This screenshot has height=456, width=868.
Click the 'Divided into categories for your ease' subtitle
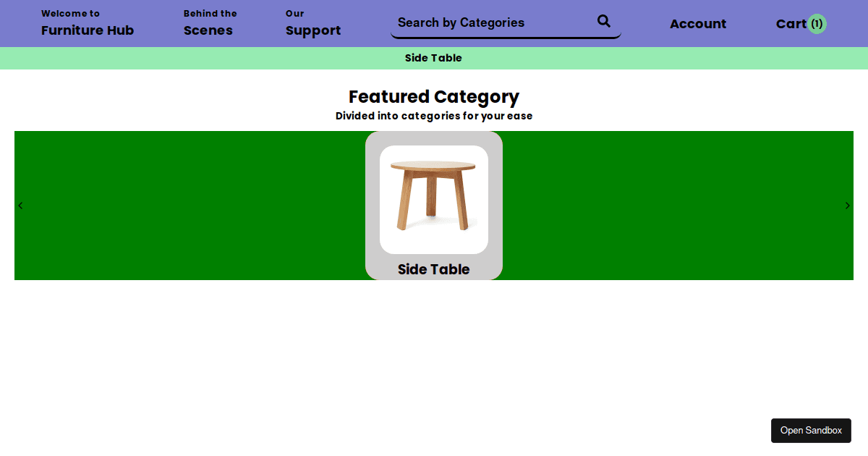coord(434,116)
